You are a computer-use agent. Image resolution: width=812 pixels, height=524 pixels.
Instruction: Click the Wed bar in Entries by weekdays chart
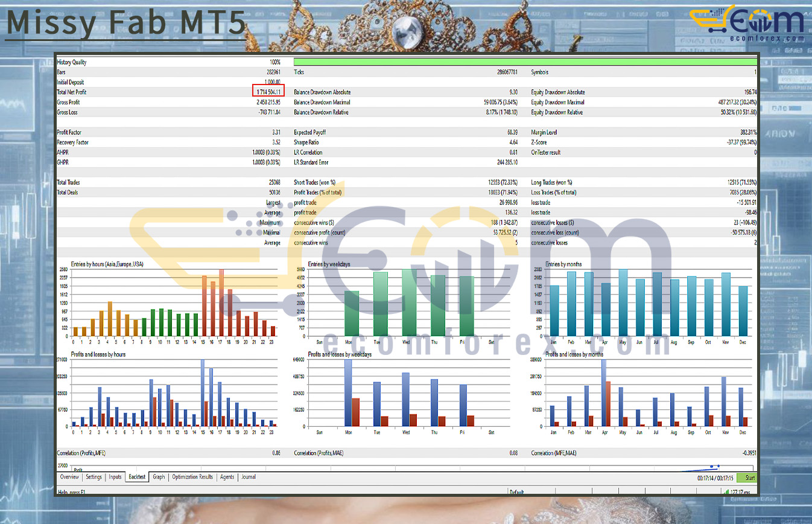tap(409, 303)
